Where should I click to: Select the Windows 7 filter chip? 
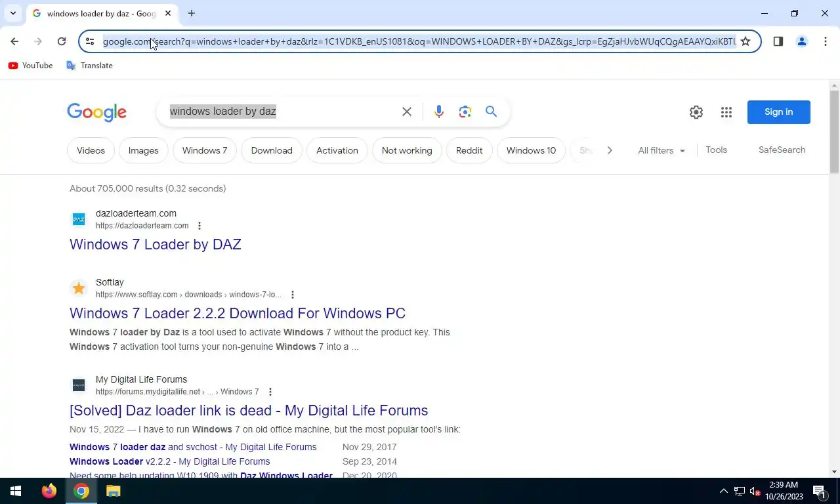205,150
